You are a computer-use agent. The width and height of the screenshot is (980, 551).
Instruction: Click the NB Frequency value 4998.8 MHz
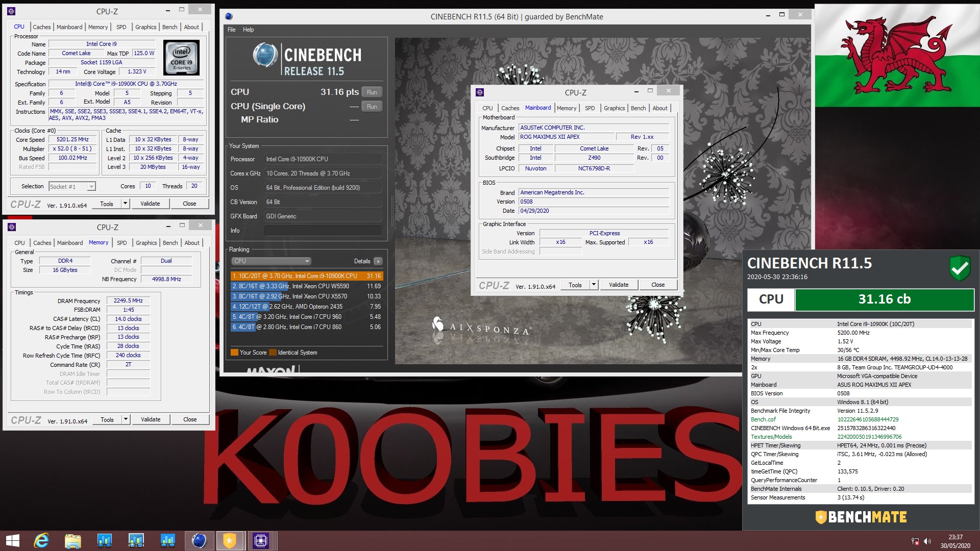[166, 279]
